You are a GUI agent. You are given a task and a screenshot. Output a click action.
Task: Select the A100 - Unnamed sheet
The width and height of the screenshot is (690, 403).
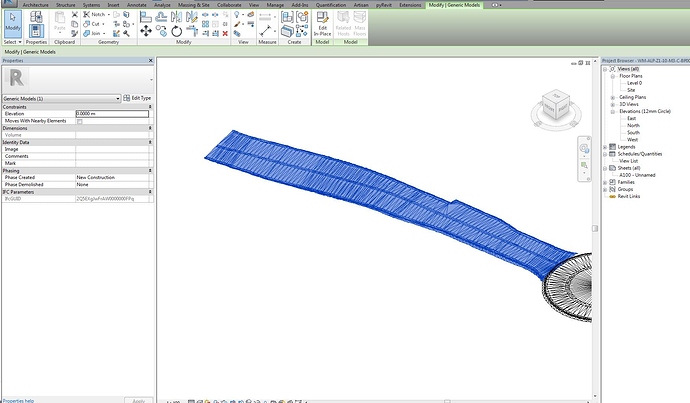point(637,175)
